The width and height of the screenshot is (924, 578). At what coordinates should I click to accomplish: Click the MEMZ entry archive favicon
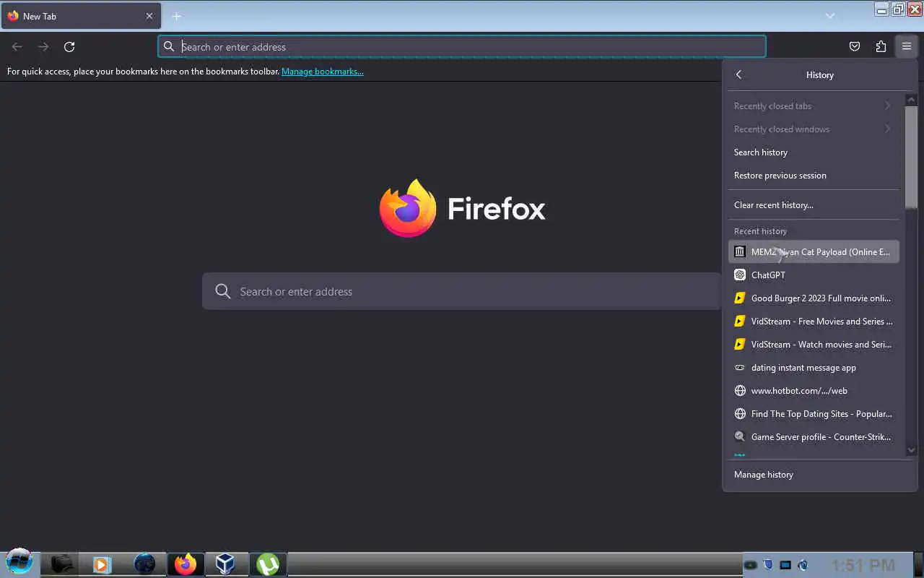(740, 252)
